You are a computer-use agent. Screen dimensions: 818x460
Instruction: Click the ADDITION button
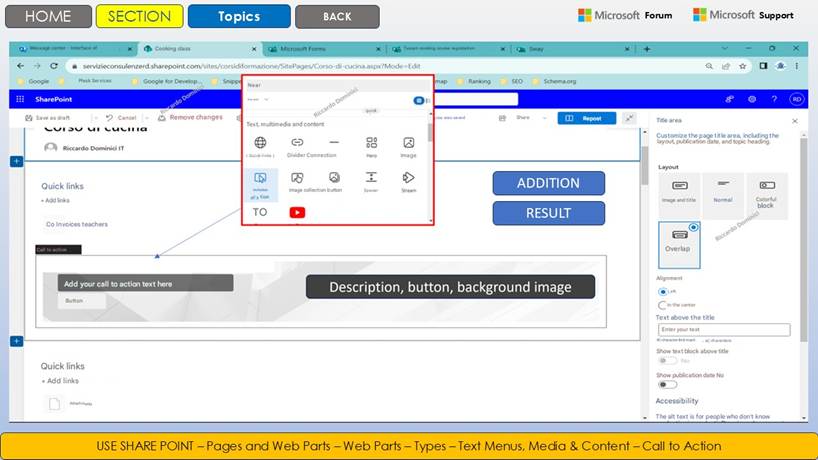point(549,183)
